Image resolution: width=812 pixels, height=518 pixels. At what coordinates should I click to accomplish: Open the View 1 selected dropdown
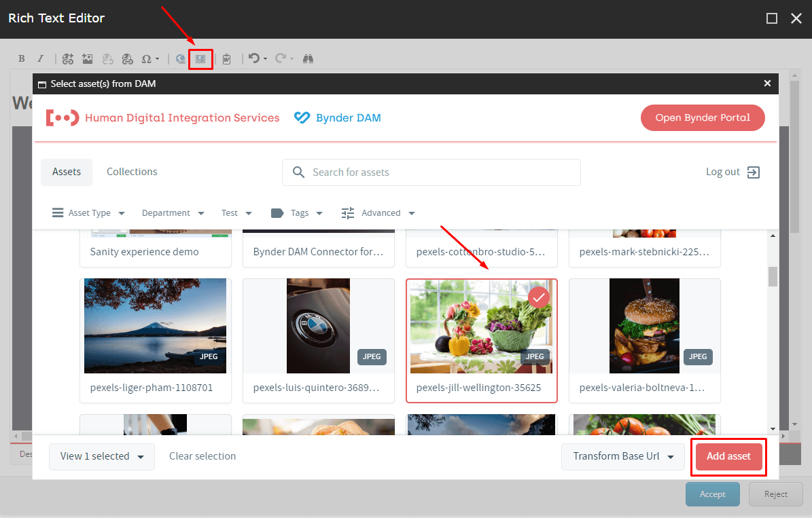pos(102,456)
